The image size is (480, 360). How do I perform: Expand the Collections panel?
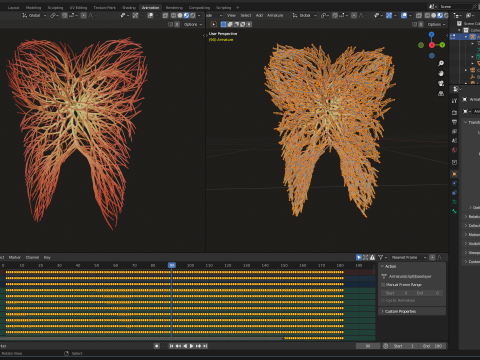[472, 226]
